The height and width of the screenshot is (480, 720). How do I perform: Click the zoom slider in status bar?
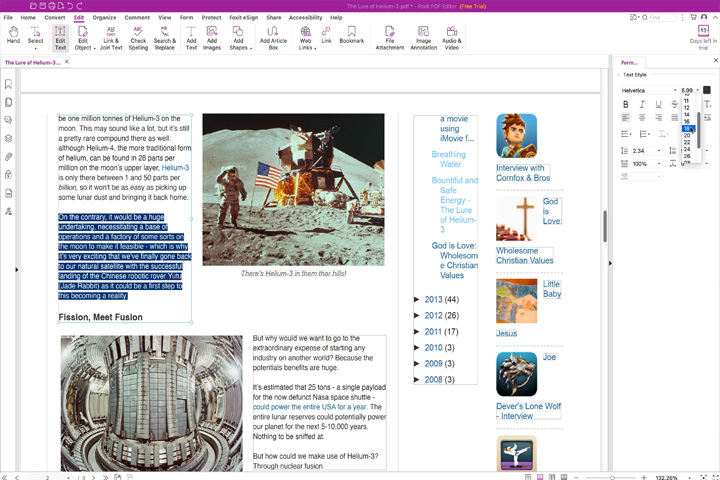(612, 478)
